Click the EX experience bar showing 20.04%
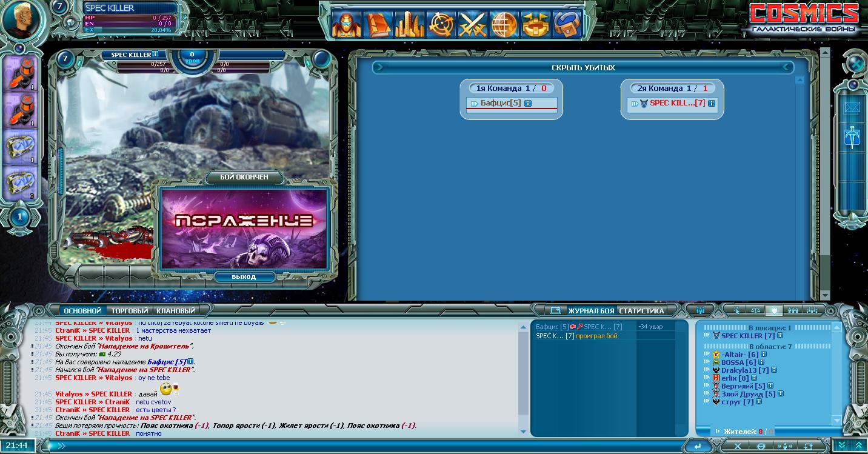Image resolution: width=868 pixels, height=454 pixels. [x=127, y=30]
